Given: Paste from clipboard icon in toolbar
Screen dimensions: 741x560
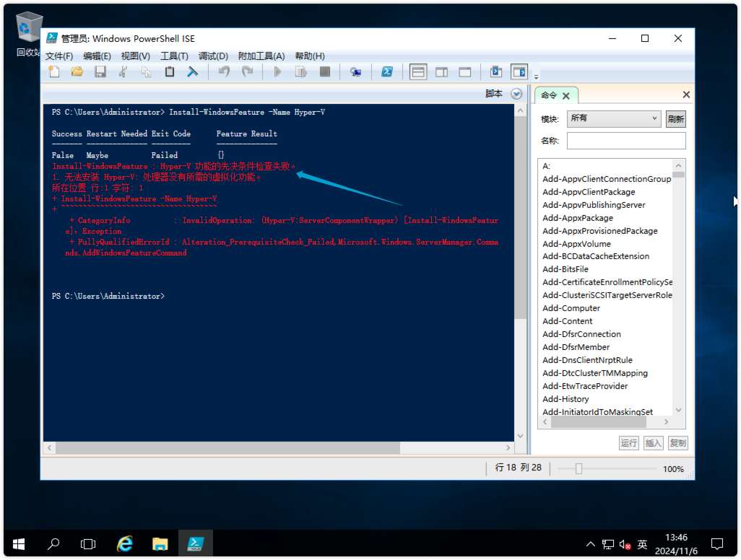Looking at the screenshot, I should 170,71.
